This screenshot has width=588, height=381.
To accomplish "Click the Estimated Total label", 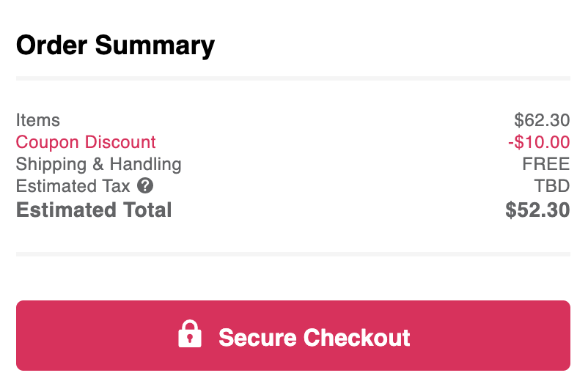I will [x=94, y=210].
